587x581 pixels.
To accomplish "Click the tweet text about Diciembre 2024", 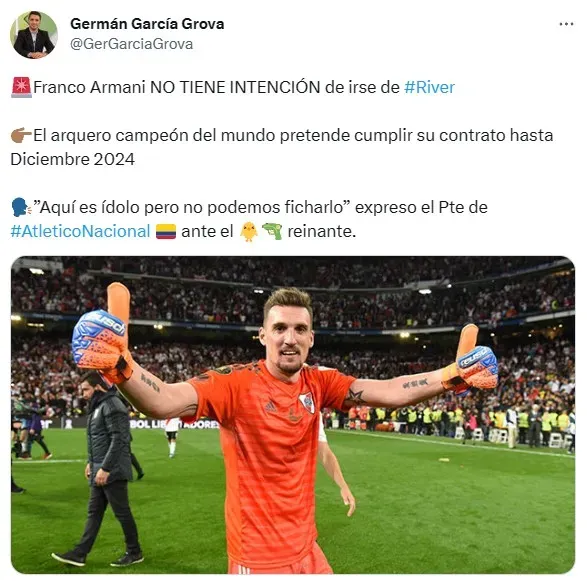I will pos(282,147).
